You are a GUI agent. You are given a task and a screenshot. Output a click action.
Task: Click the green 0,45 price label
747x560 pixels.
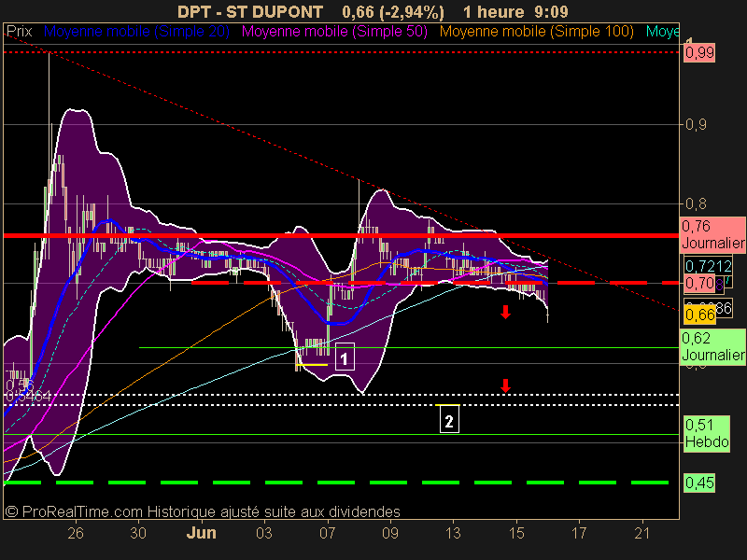pyautogui.click(x=699, y=483)
